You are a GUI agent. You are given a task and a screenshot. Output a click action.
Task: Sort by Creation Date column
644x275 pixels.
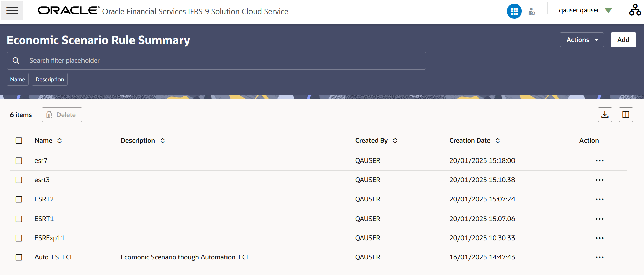click(x=498, y=141)
